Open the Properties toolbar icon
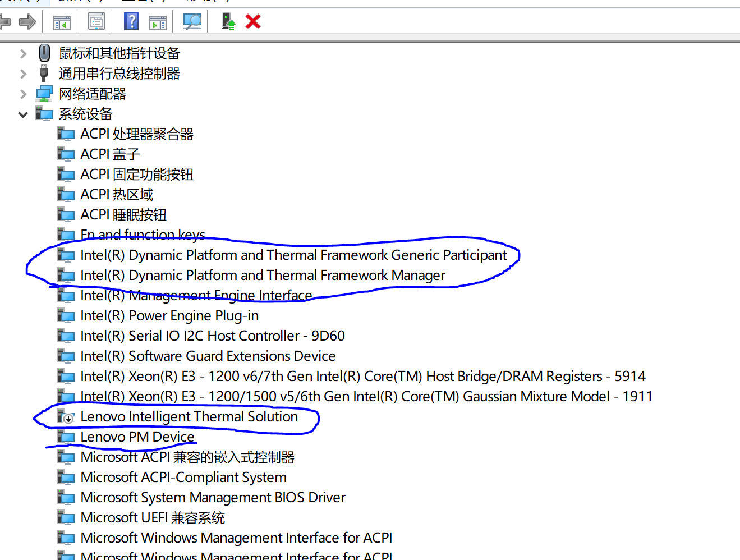This screenshot has width=740, height=560. 96,22
